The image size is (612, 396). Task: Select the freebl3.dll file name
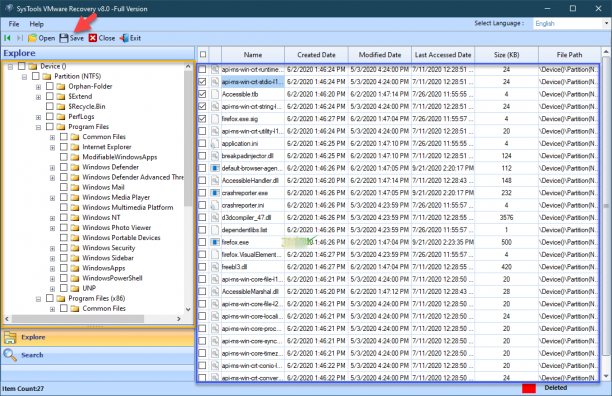coord(234,267)
